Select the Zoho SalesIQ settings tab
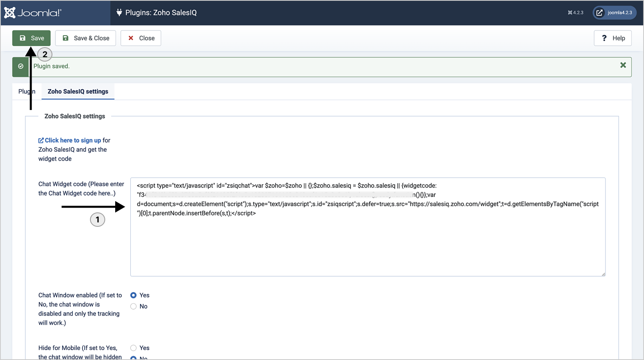The height and width of the screenshot is (360, 644). [x=78, y=92]
